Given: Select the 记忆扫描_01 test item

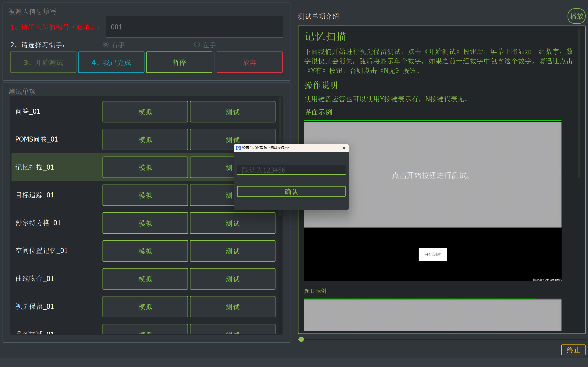Looking at the screenshot, I should 35,167.
